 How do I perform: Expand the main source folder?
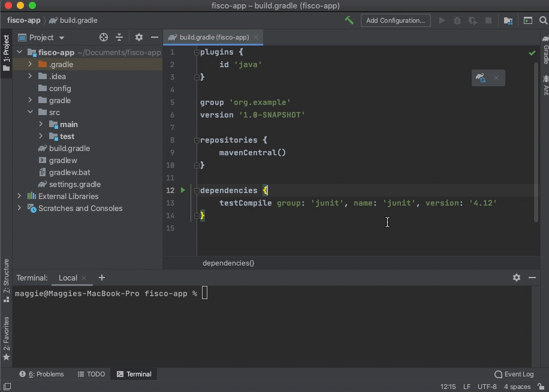click(x=41, y=124)
